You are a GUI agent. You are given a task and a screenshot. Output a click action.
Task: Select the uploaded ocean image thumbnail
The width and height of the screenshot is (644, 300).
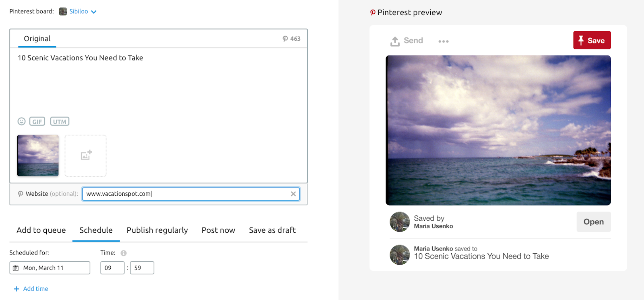tap(38, 155)
